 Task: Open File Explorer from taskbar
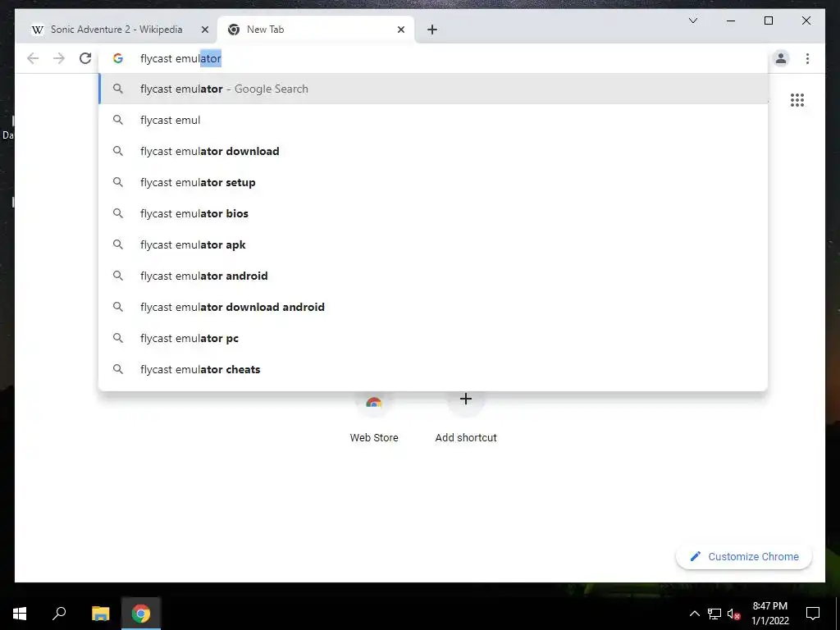[100, 614]
